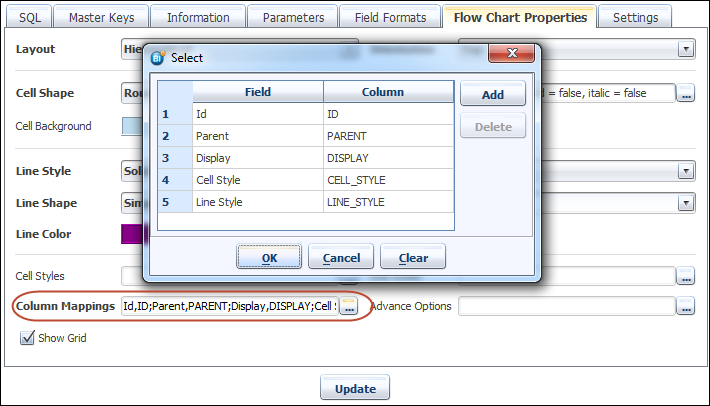710x406 pixels.
Task: Go to the Settings tab
Action: [x=635, y=17]
